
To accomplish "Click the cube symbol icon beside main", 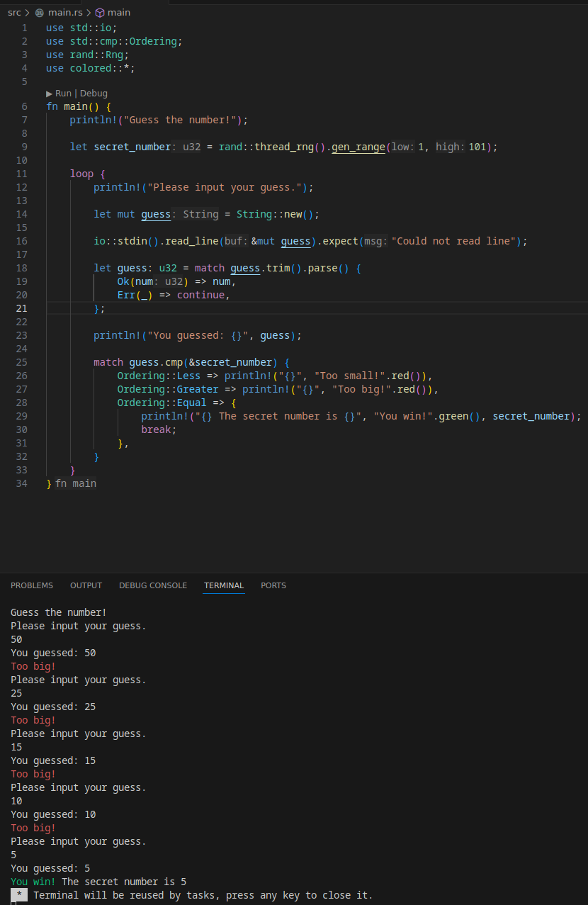I will coord(100,13).
